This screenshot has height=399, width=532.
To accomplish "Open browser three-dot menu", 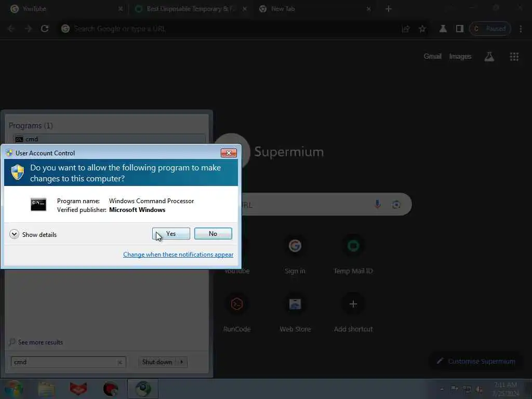I will pyautogui.click(x=521, y=29).
